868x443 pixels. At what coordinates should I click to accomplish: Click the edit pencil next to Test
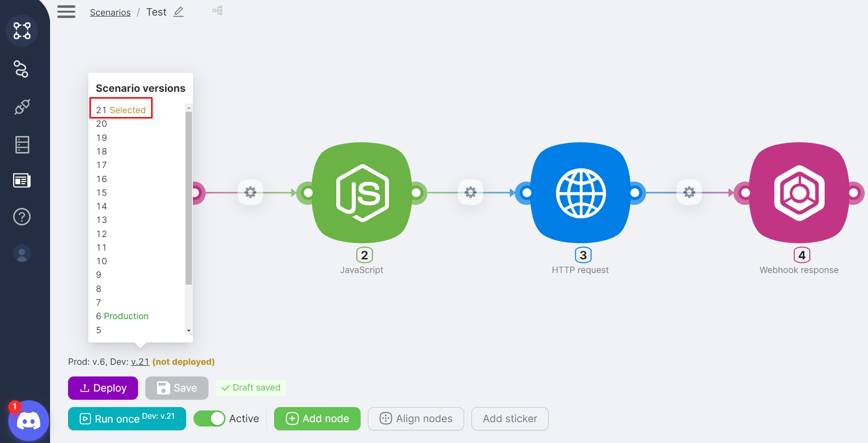(x=179, y=12)
